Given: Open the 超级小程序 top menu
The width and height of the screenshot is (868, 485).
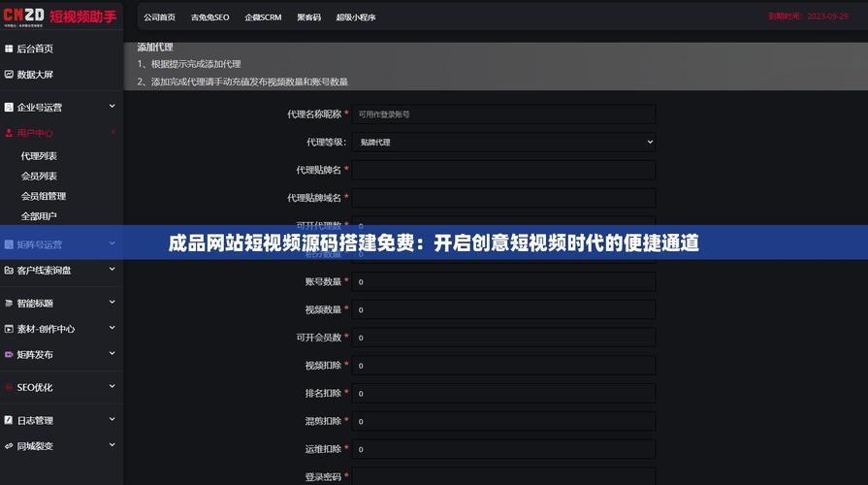Looking at the screenshot, I should [x=356, y=17].
